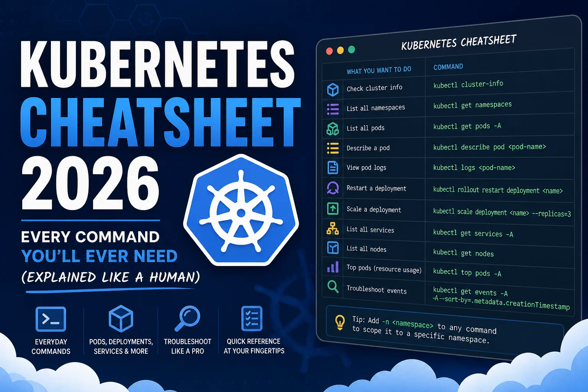Select the kubectl get namespaces command
Screen dimensions: 588x392
472,105
